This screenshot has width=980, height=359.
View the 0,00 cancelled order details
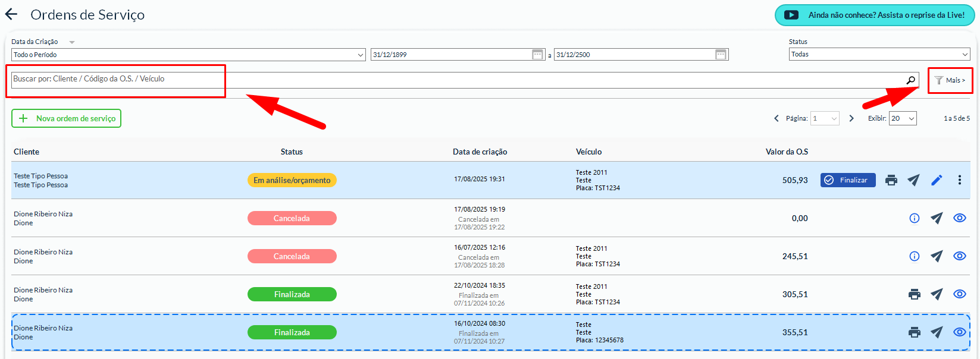(959, 218)
